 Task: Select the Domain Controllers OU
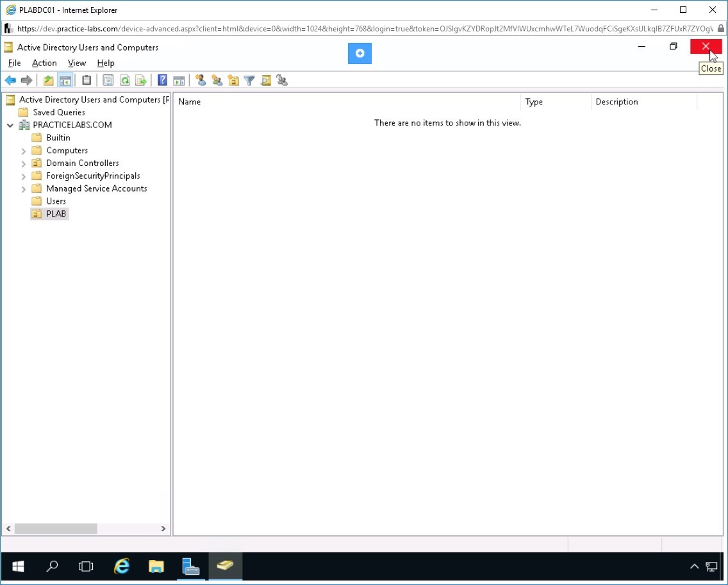coord(82,163)
